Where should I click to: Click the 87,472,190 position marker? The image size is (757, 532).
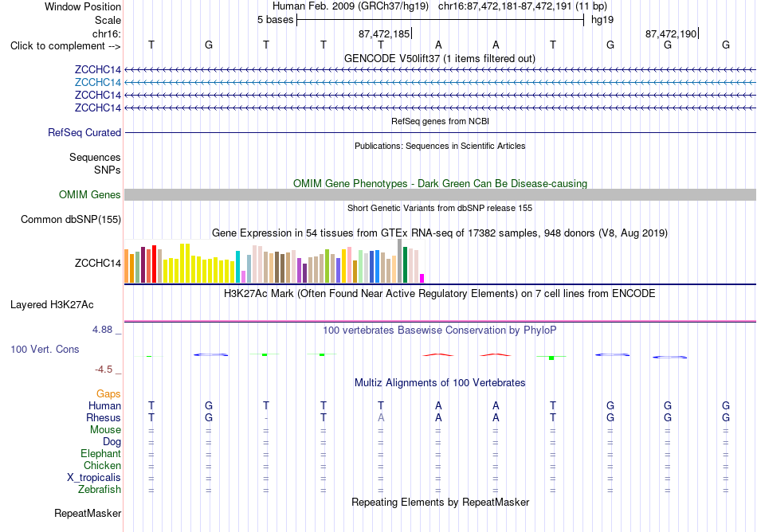pos(671,34)
